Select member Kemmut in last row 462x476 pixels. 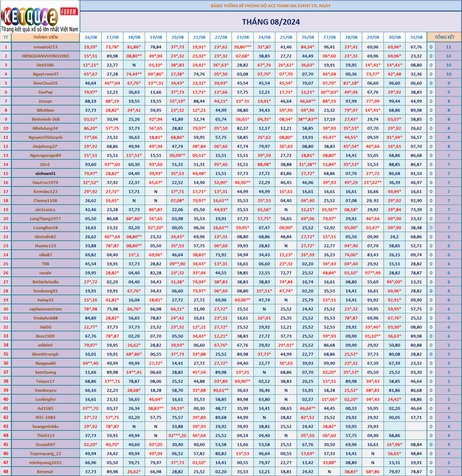click(46, 472)
